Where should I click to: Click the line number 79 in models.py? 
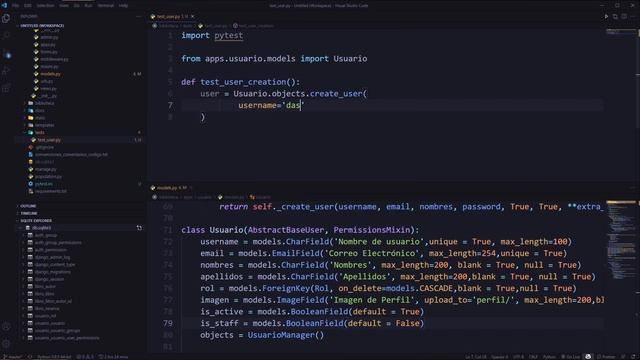click(x=168, y=323)
